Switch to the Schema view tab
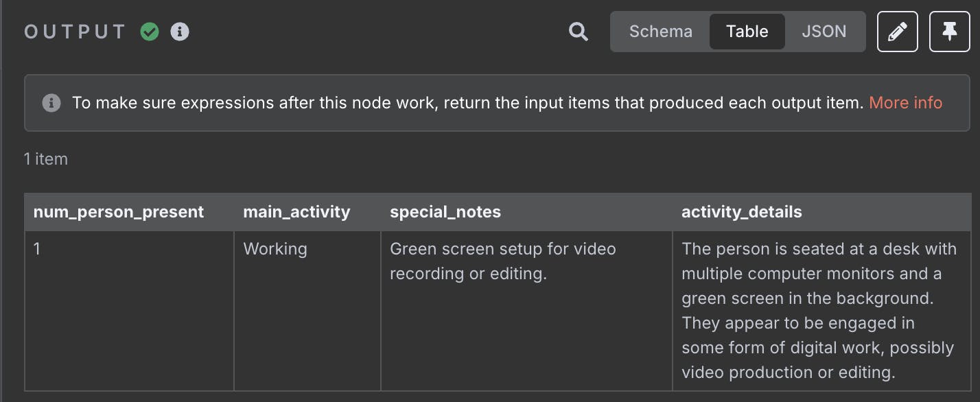Image resolution: width=980 pixels, height=402 pixels. click(x=661, y=32)
